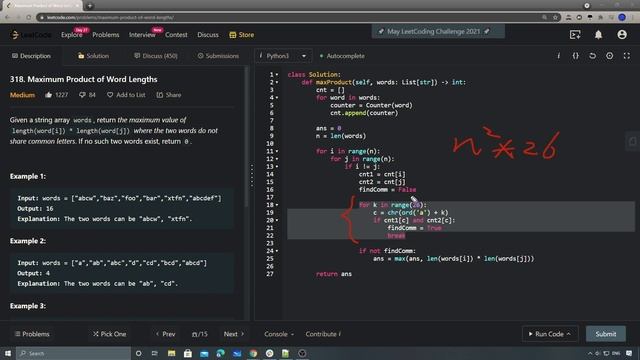Click line 27 'return ans' in editor
Screen dimensions: 640x360
[x=333, y=274]
